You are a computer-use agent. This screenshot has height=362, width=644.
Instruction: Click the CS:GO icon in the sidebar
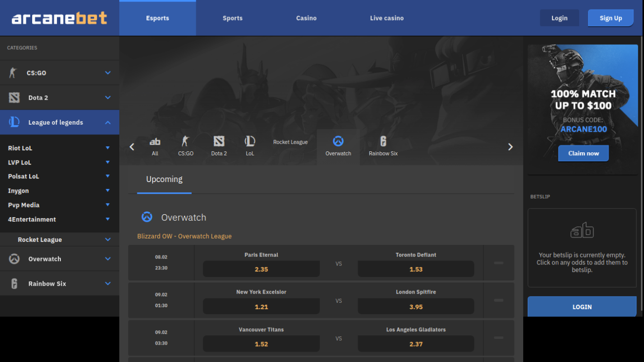coord(13,73)
